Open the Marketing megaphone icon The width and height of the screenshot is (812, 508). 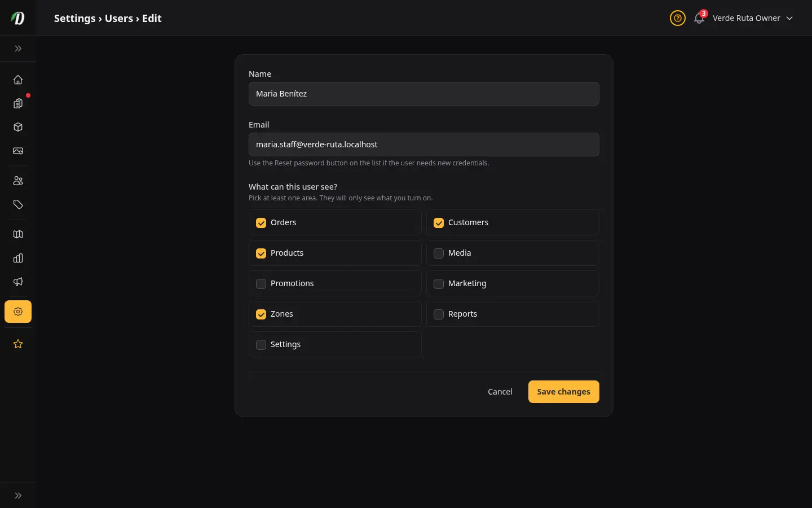(18, 282)
